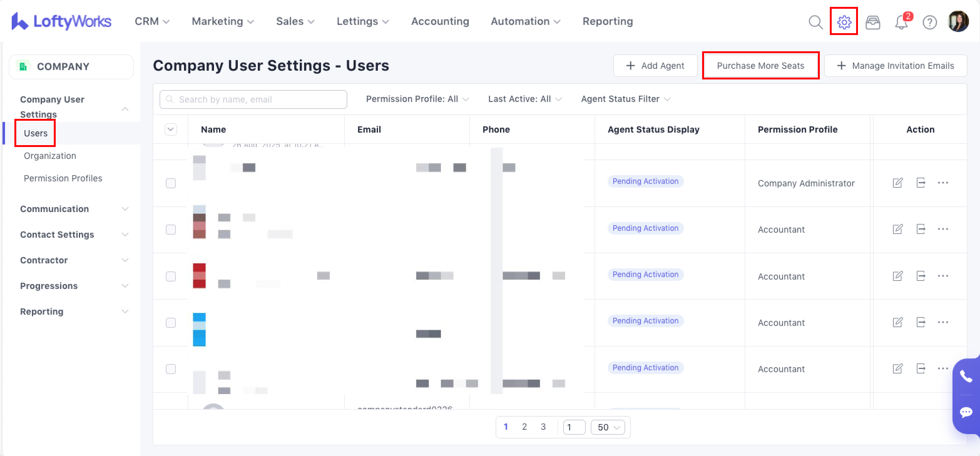Open the floating chat bubble icon

pos(966,412)
